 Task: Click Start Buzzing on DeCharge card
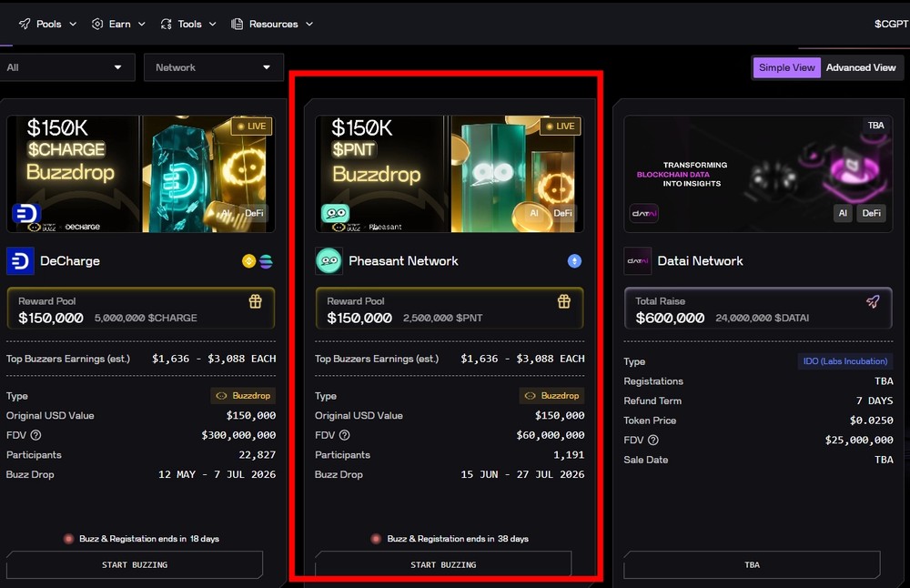pos(135,564)
